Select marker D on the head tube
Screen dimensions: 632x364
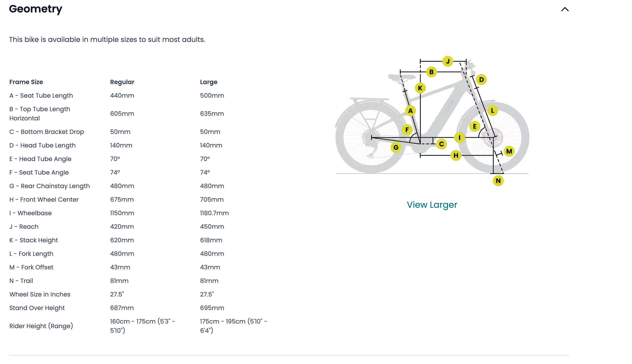[x=481, y=80]
